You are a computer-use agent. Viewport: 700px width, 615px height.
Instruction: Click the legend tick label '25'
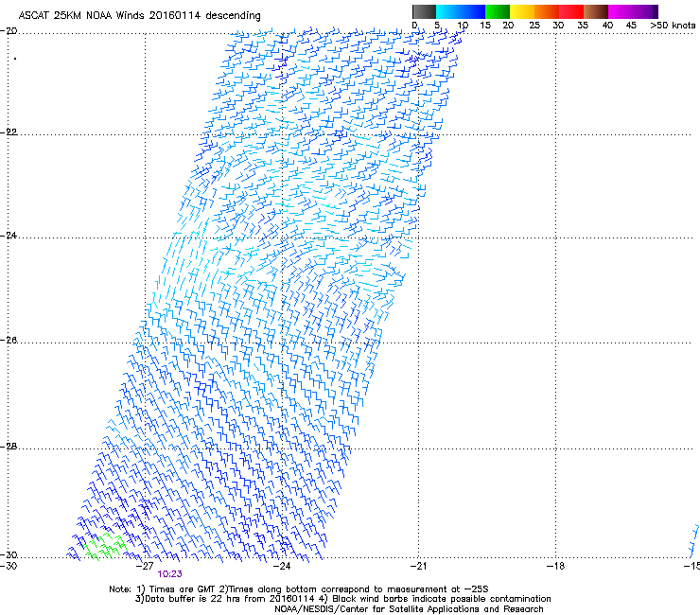click(x=534, y=26)
